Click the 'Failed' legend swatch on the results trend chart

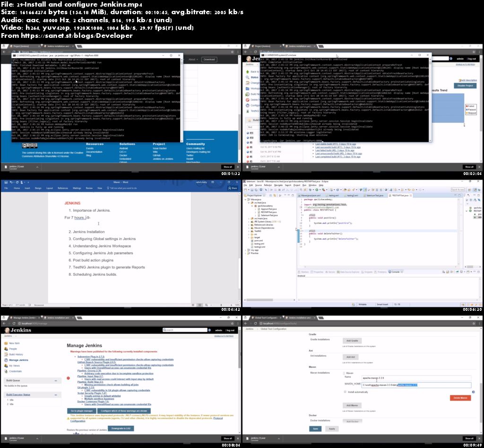[x=467, y=106]
